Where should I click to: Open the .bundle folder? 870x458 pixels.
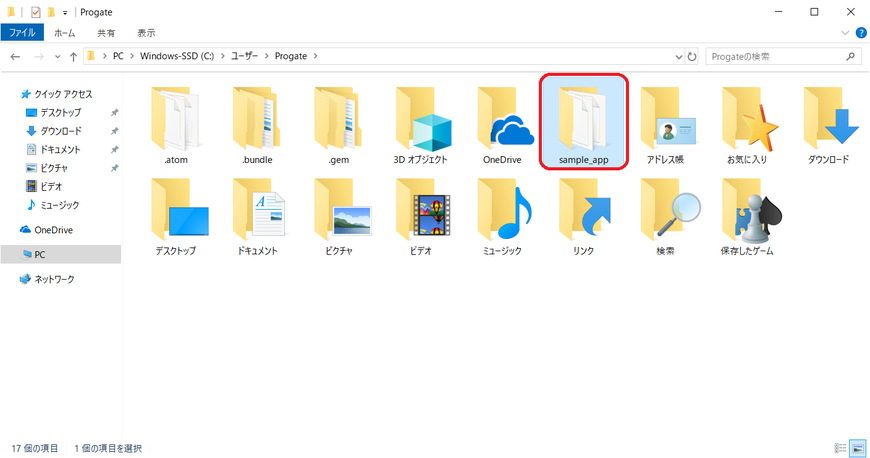pyautogui.click(x=257, y=126)
